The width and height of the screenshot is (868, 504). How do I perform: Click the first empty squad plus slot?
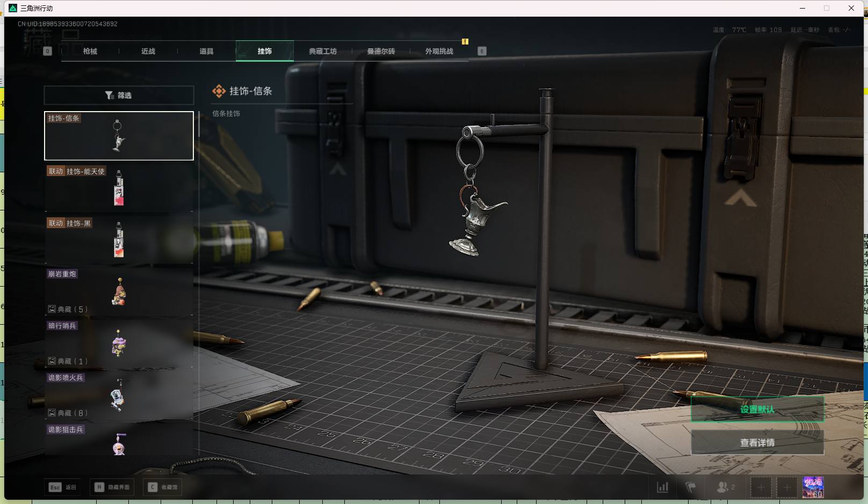point(761,487)
